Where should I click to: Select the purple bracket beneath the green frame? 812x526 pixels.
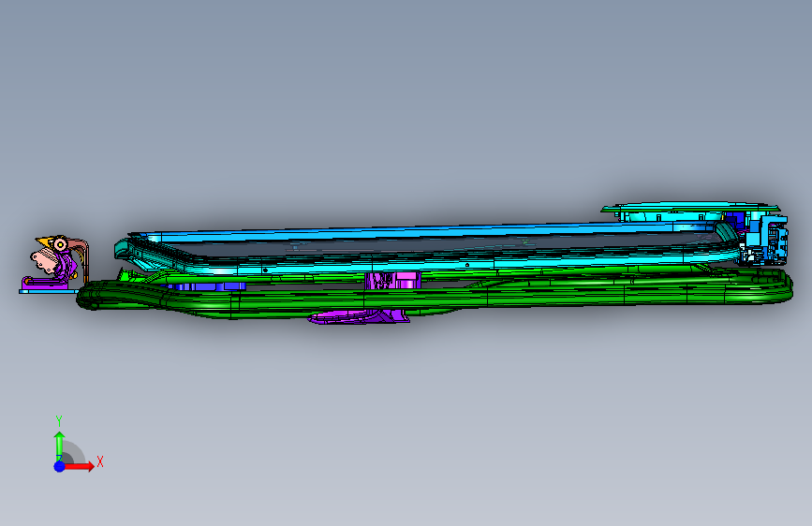(x=359, y=316)
